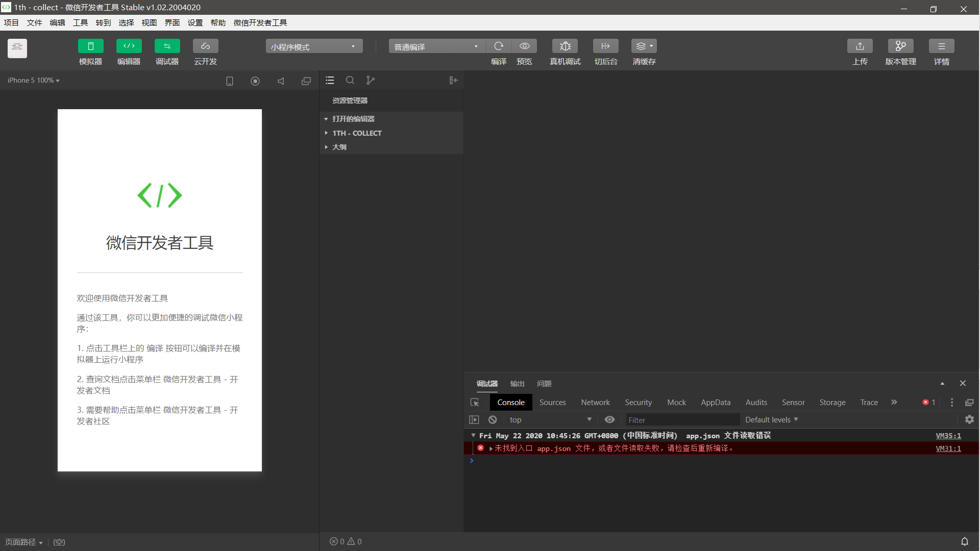Open the VM31:1 source link

pyautogui.click(x=948, y=449)
